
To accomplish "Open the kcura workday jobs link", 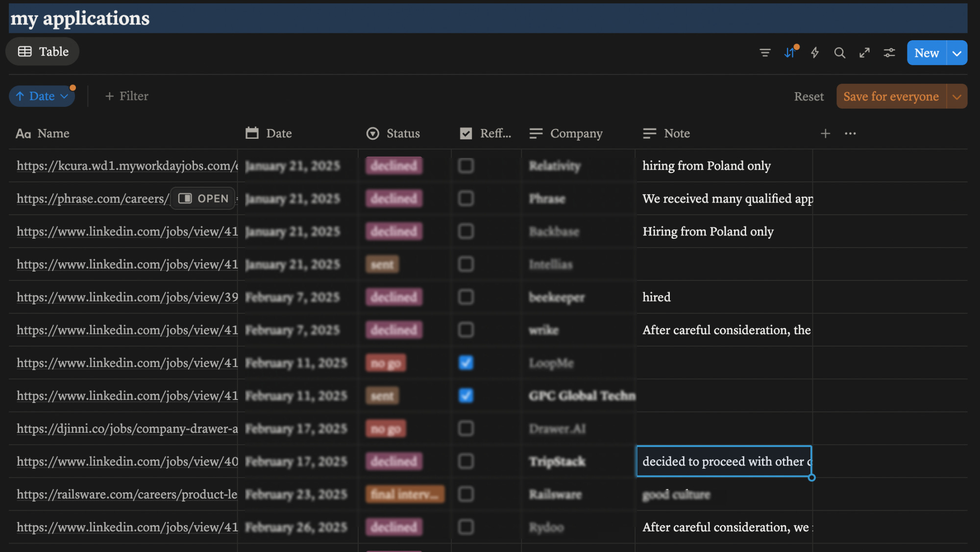I will click(126, 166).
